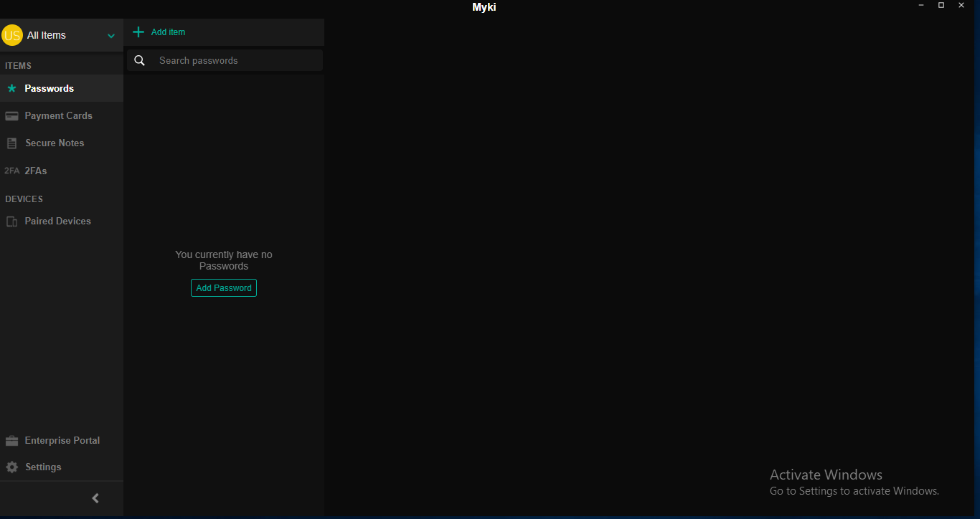Open the Payment Cards section
Image resolution: width=980 pixels, height=519 pixels.
click(x=62, y=115)
